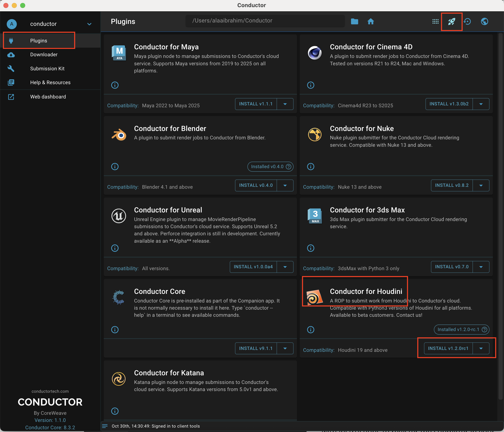The image size is (504, 432).
Task: Open the folder browse icon
Action: click(354, 22)
